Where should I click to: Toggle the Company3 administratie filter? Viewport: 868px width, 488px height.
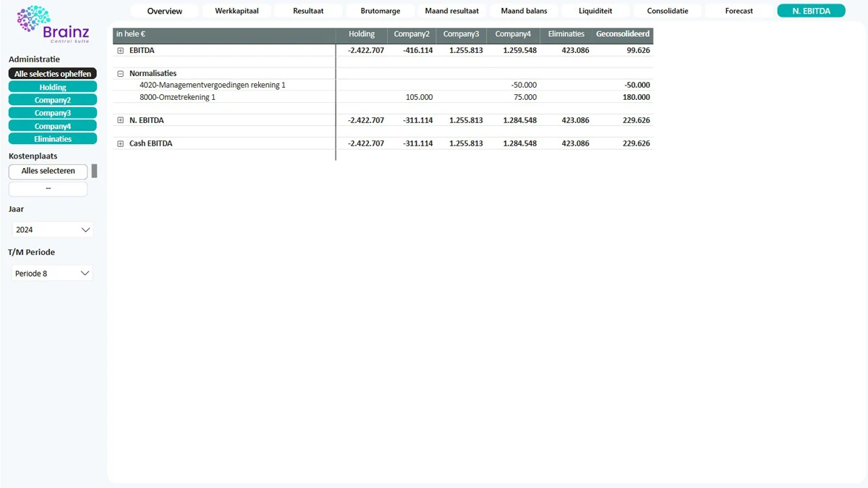tap(53, 113)
